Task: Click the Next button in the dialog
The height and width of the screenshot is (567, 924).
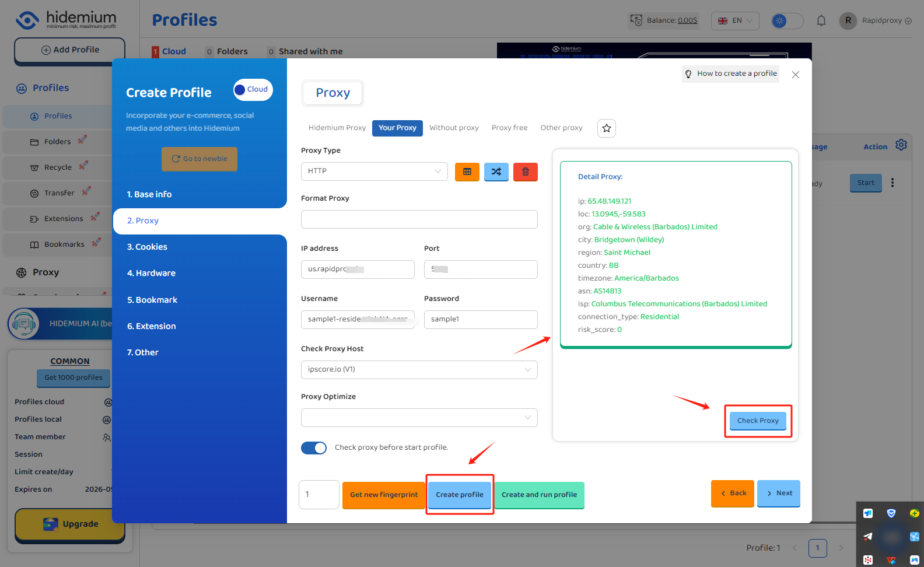Action: tap(779, 494)
